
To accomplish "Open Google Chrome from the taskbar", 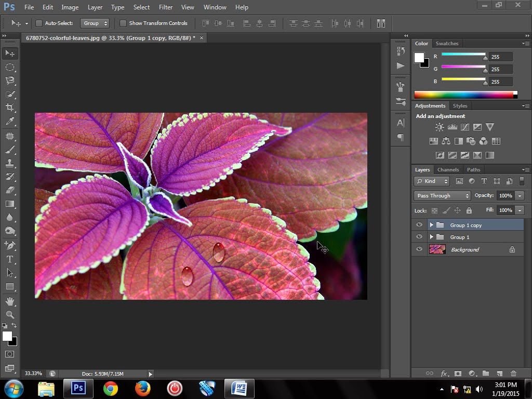I will tap(110, 388).
